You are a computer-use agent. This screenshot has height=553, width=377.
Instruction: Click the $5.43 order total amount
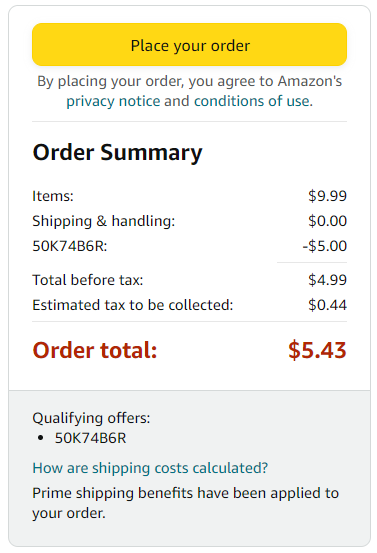pos(317,350)
